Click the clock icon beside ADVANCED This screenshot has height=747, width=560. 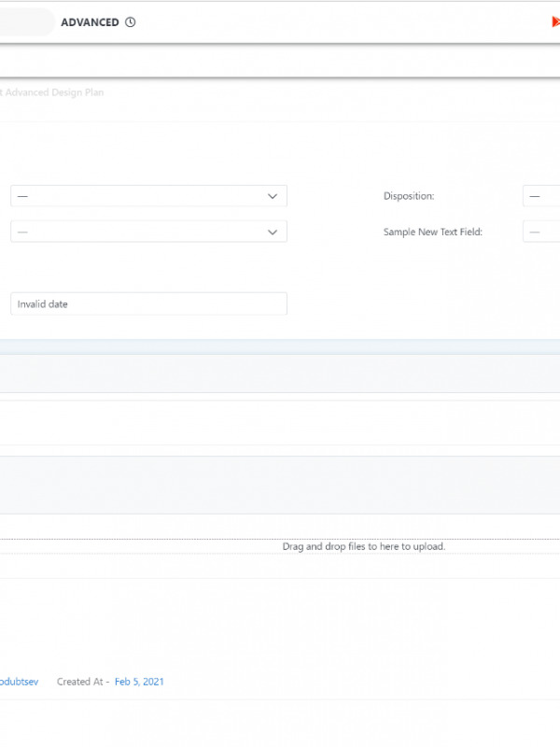[130, 22]
